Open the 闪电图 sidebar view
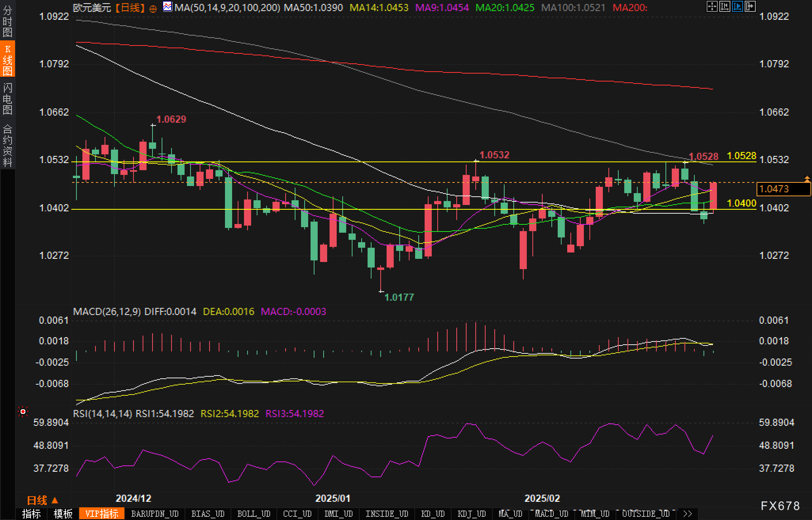 pos(7,99)
